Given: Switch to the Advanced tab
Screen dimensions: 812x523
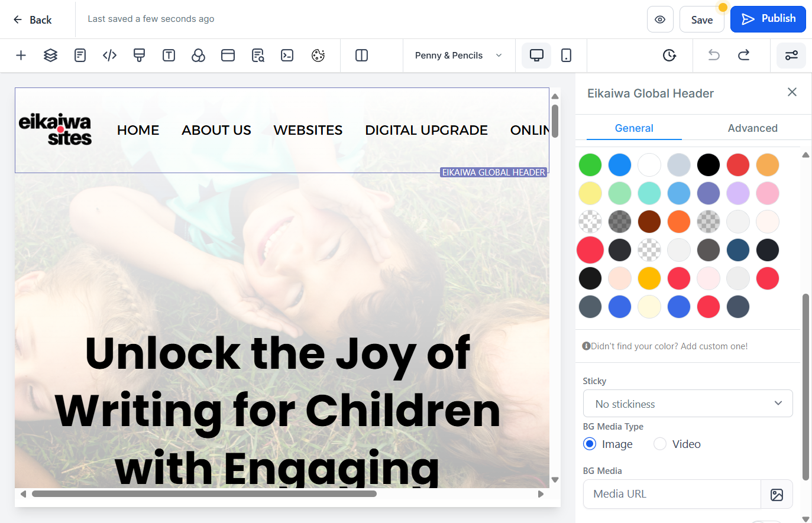Looking at the screenshot, I should pos(752,128).
